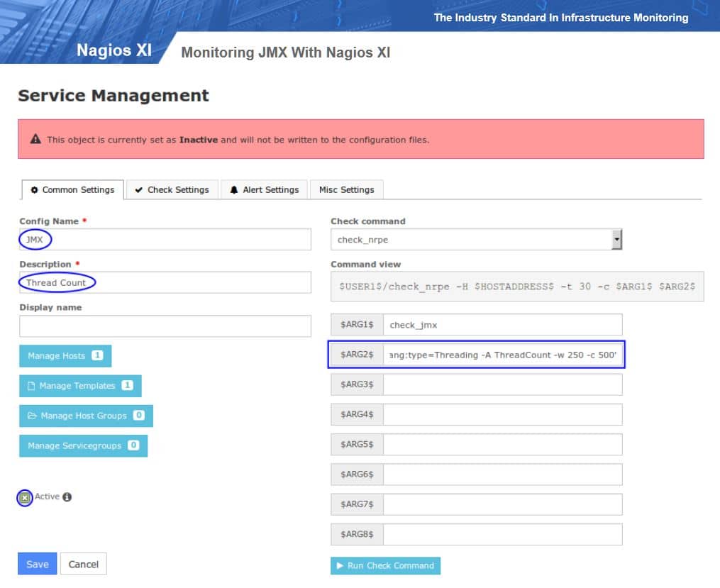720x588 pixels.
Task: Click the empty $ARG8$ field
Action: click(x=503, y=534)
